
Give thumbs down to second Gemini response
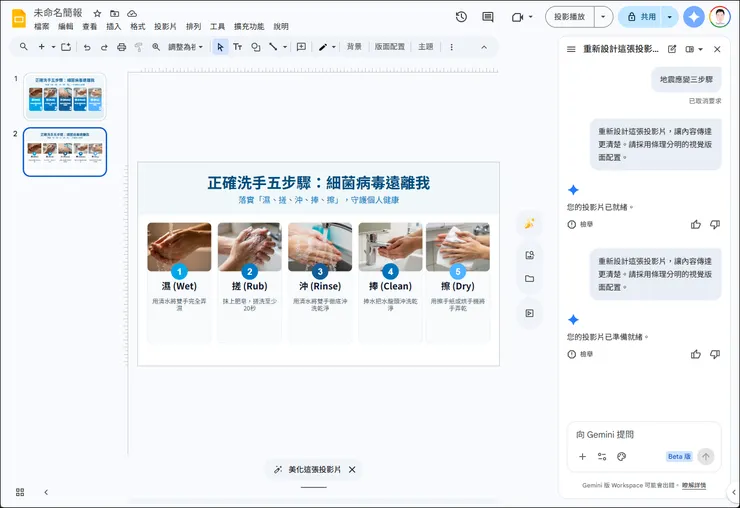[715, 354]
